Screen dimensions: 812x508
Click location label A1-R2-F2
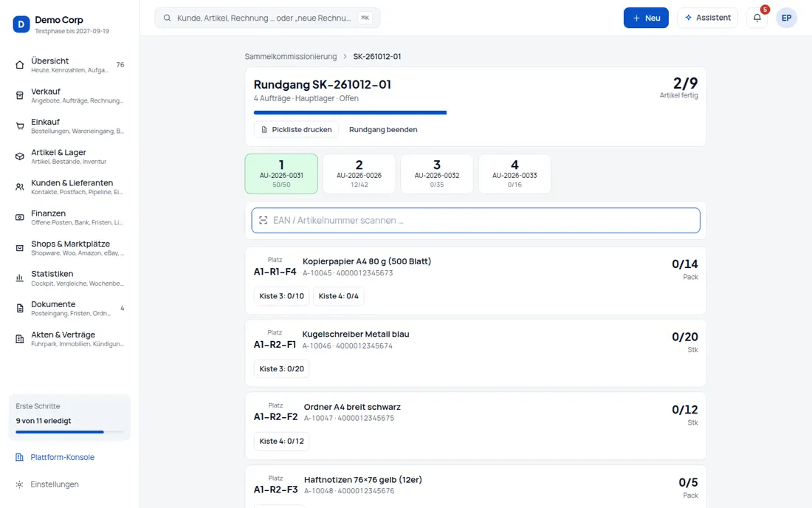click(275, 417)
